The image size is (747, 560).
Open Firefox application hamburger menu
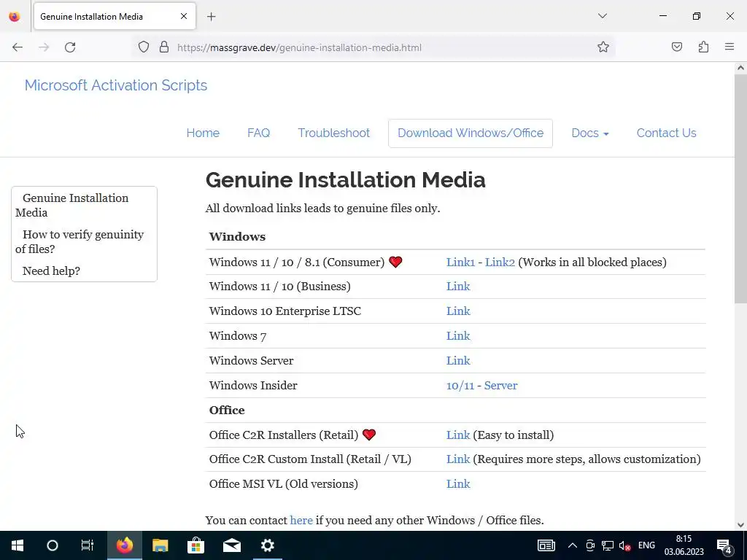tap(729, 47)
